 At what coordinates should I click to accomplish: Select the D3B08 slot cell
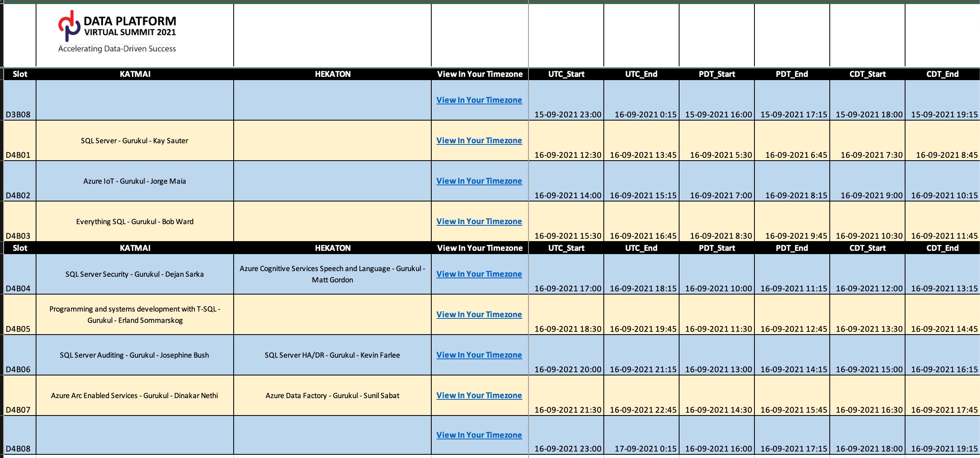20,100
